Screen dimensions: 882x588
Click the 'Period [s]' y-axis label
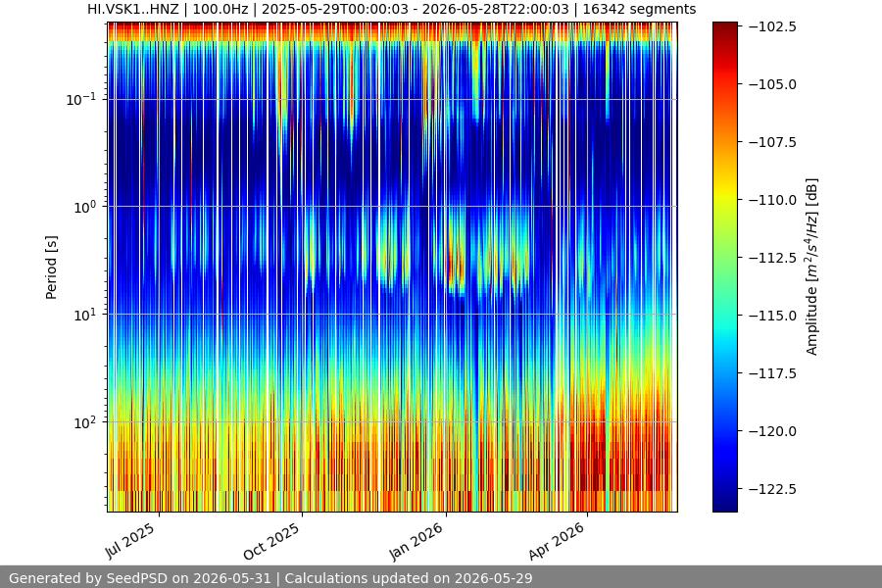pos(51,268)
